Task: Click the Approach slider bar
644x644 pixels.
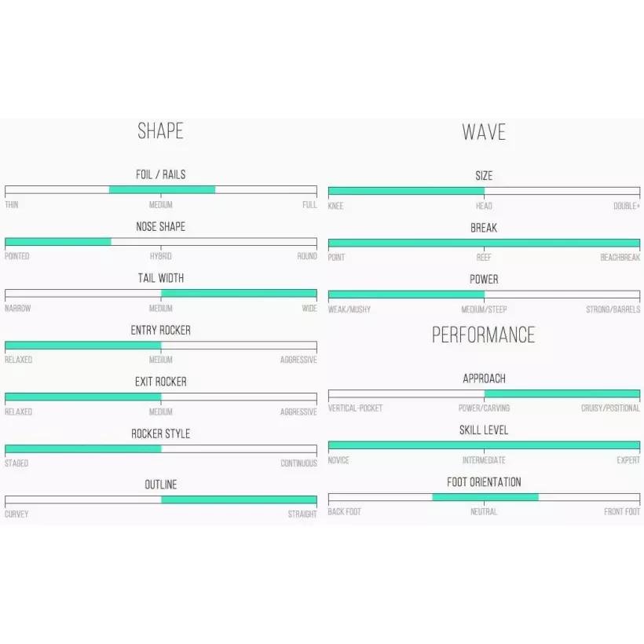Action: tap(484, 394)
